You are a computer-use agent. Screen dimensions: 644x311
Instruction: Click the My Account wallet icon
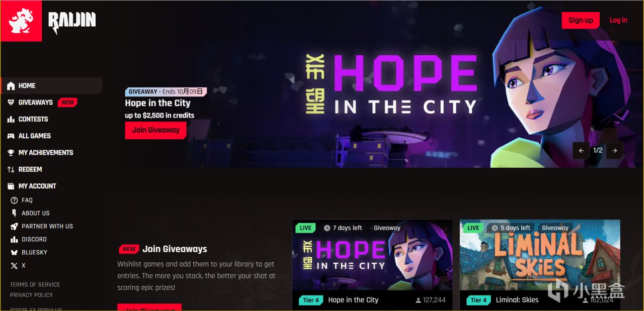pos(11,186)
